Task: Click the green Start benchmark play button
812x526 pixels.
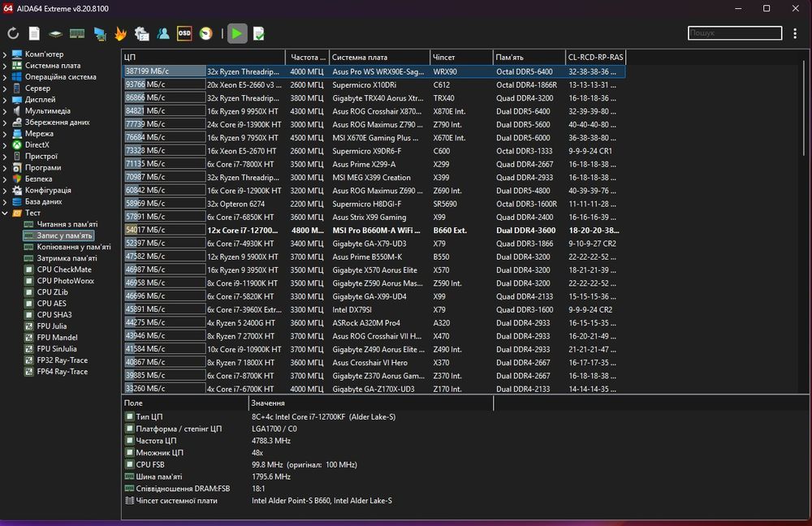Action: (236, 33)
